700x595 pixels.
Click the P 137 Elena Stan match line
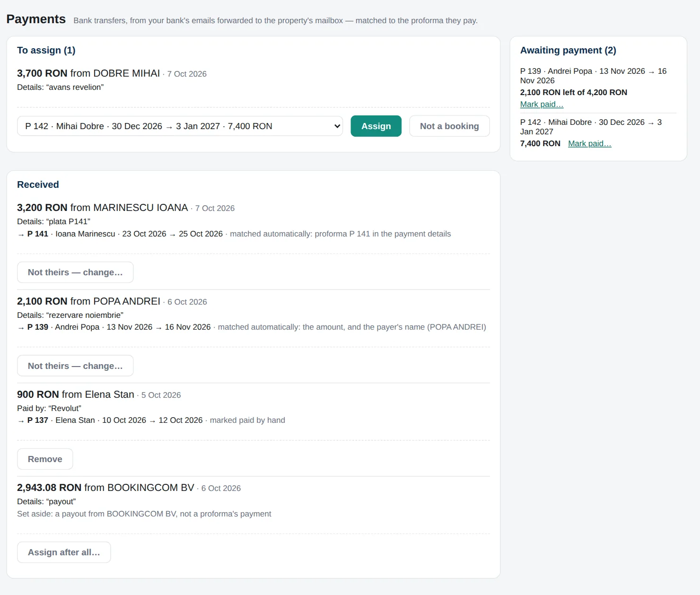151,420
